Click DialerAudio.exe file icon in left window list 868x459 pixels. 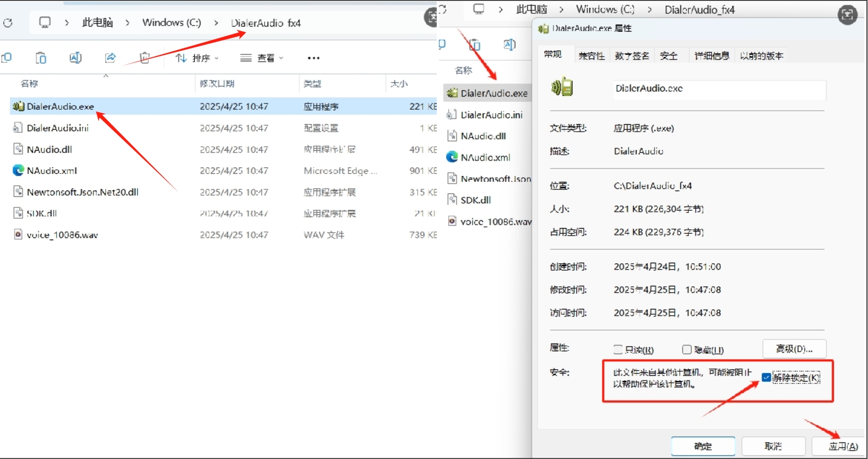(x=18, y=106)
